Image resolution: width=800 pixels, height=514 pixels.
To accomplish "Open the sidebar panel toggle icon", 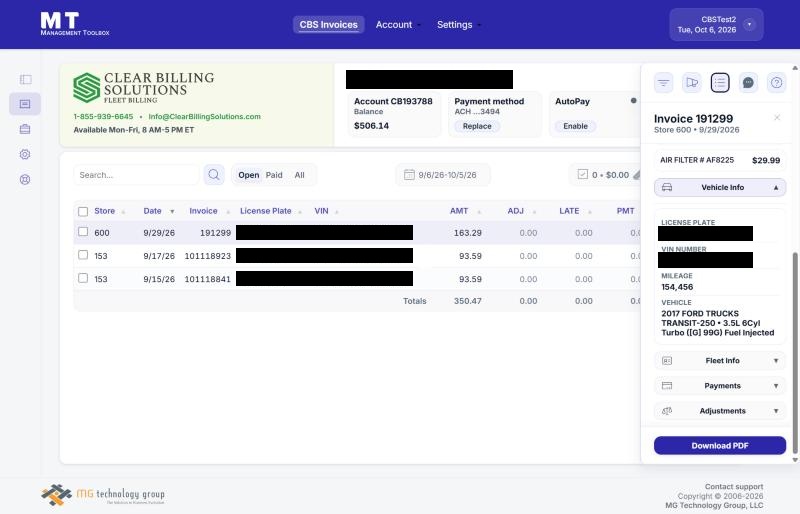I will 25,79.
